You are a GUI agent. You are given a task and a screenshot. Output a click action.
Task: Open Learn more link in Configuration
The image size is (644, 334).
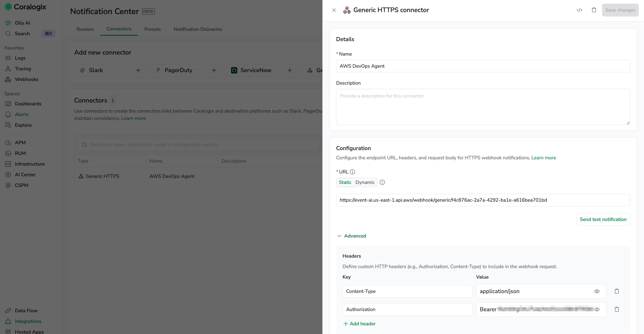(x=543, y=158)
